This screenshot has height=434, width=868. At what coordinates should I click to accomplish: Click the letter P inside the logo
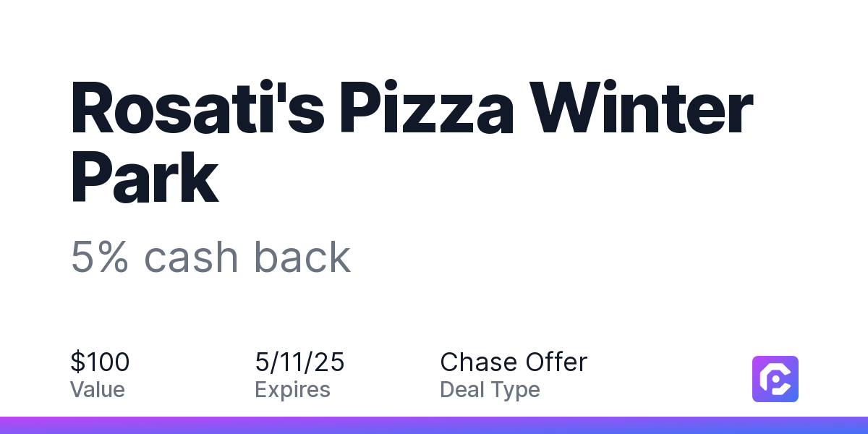[x=775, y=379]
